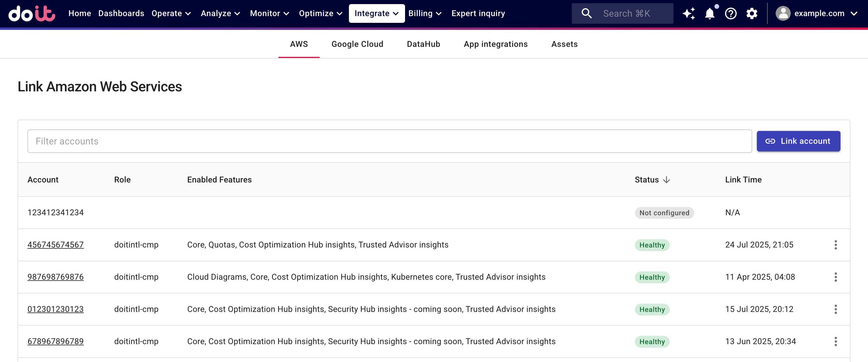
Task: Open kebab menu for account 987698769876
Action: (835, 277)
